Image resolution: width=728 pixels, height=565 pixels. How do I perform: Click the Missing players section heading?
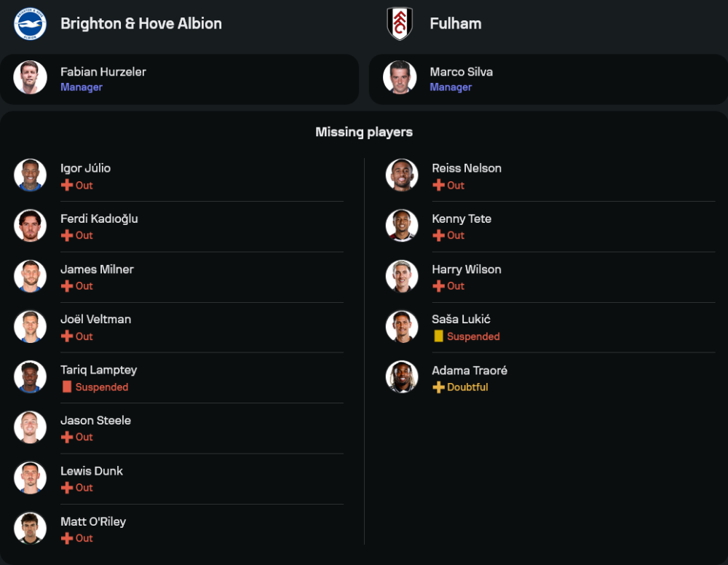pyautogui.click(x=364, y=133)
